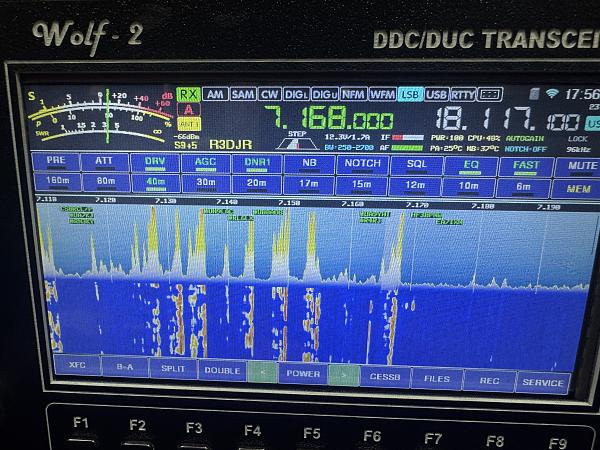The width and height of the screenshot is (600, 450).
Task: Open the AGC setting
Action: tap(205, 164)
